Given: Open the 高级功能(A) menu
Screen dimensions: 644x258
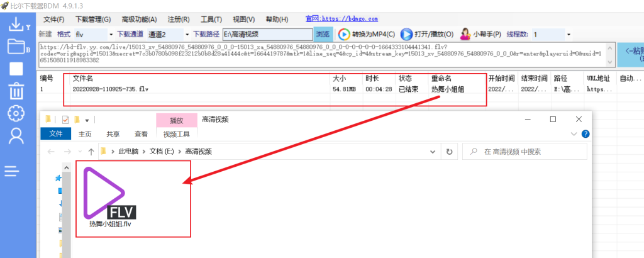Looking at the screenshot, I should click(139, 20).
